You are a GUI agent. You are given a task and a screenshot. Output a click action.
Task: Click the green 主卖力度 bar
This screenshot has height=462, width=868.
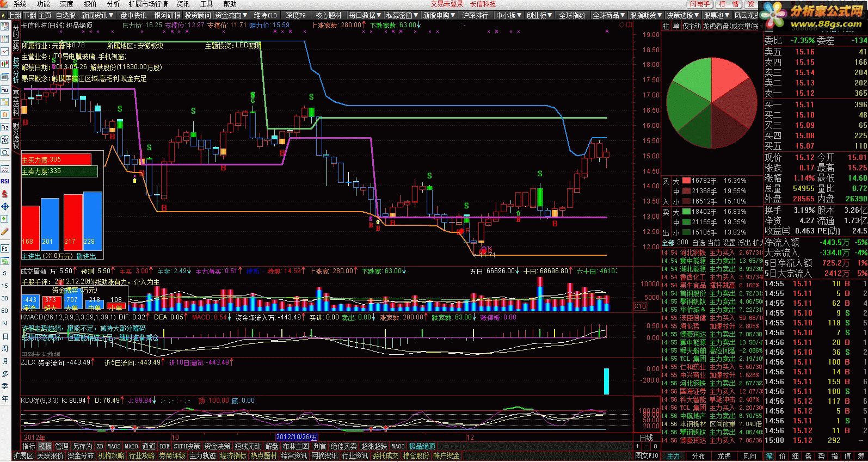pos(59,171)
